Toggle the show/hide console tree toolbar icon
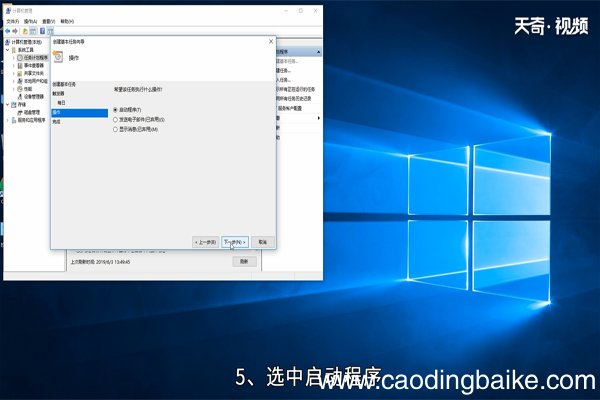 click(x=33, y=31)
